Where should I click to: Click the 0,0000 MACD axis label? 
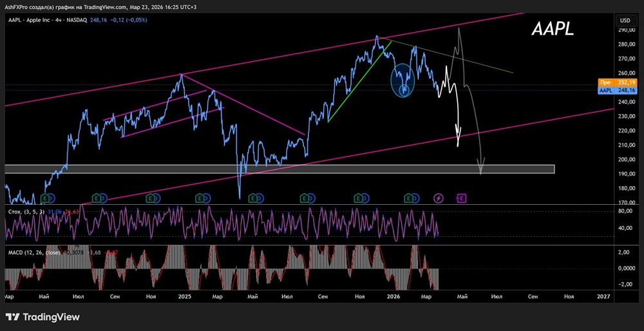point(625,269)
